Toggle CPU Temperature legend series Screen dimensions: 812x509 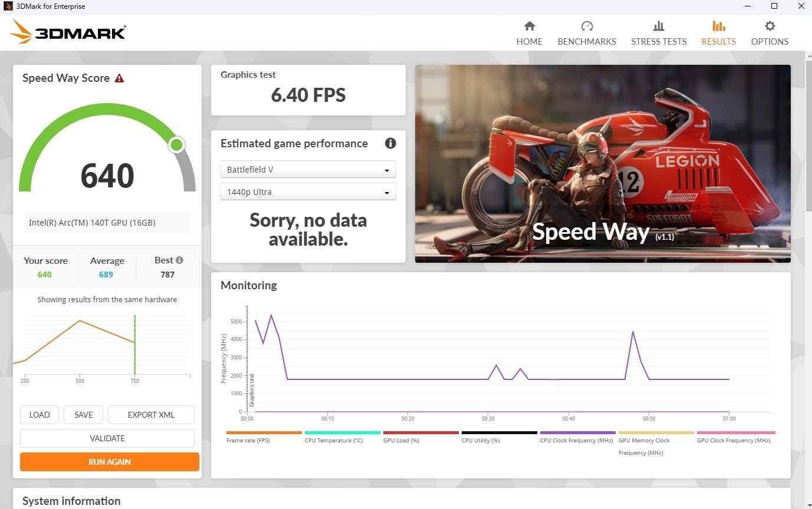pyautogui.click(x=342, y=437)
